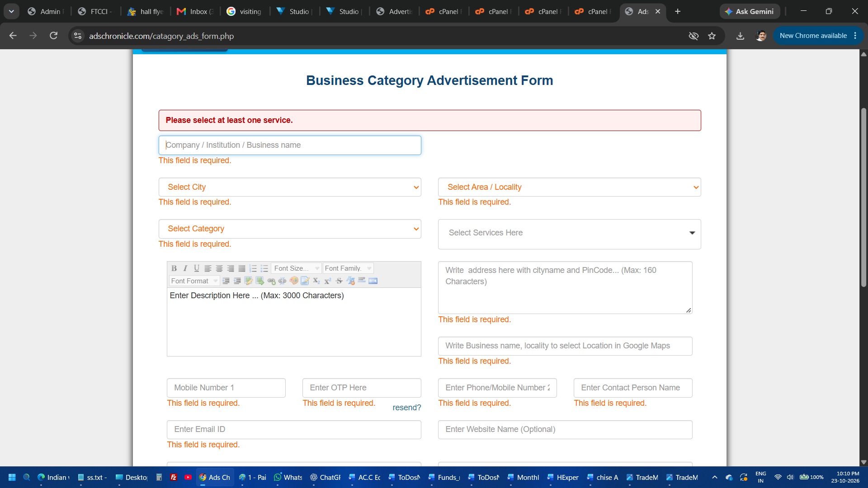Open the Select Area / Locality dropdown
The image size is (868, 488).
(569, 187)
